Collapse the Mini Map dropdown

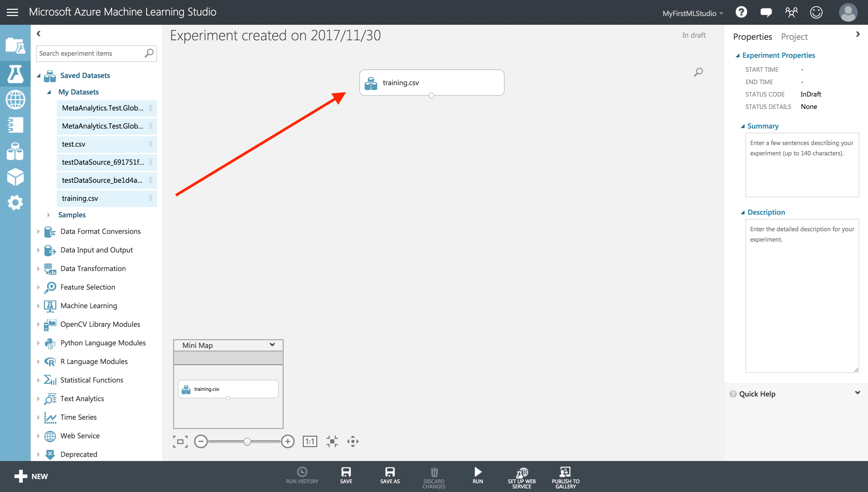[272, 345]
